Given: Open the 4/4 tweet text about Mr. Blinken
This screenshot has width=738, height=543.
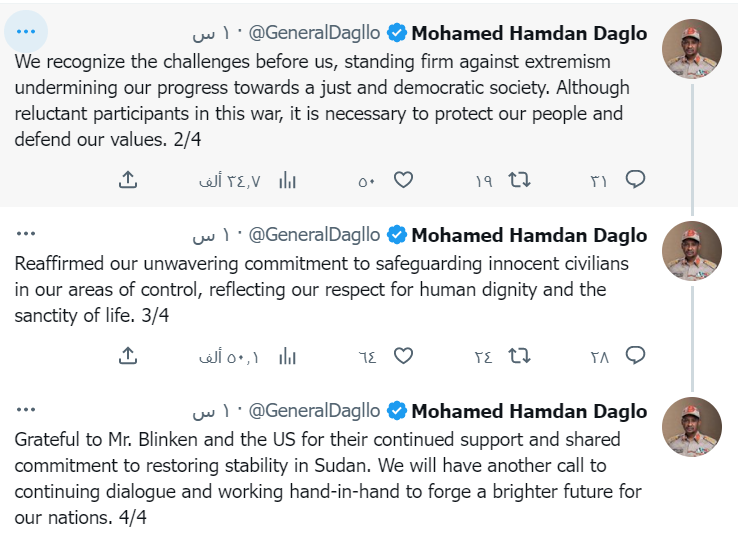Looking at the screenshot, I should click(328, 478).
